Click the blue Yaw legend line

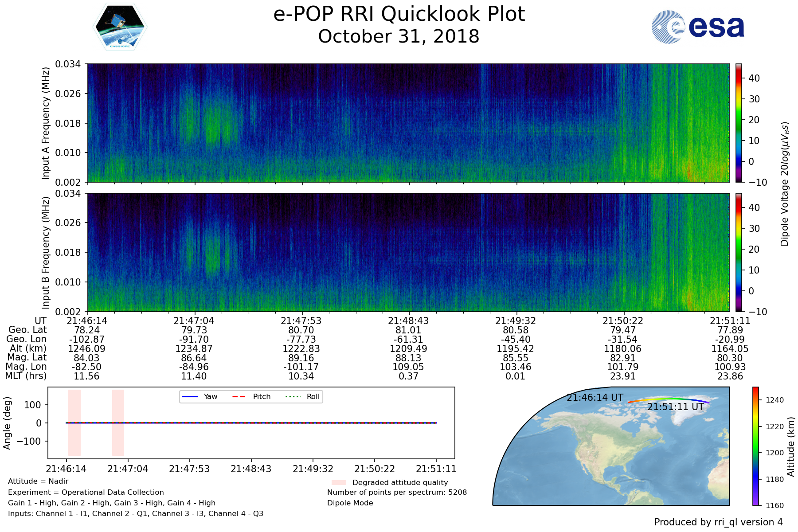tap(190, 397)
